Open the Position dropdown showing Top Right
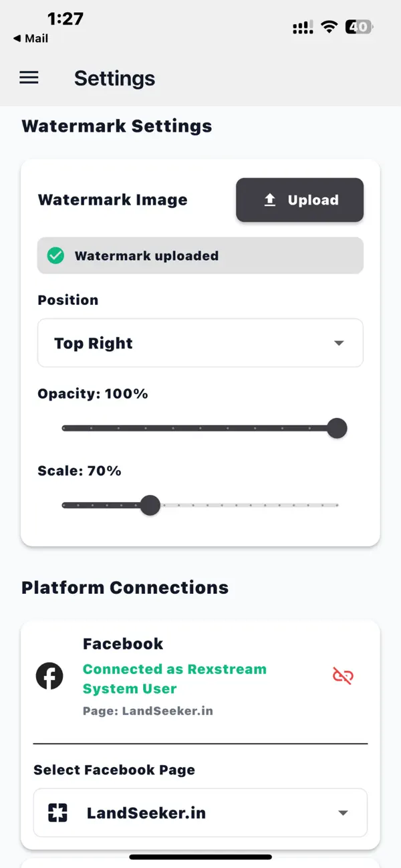The width and height of the screenshot is (401, 868). click(200, 343)
